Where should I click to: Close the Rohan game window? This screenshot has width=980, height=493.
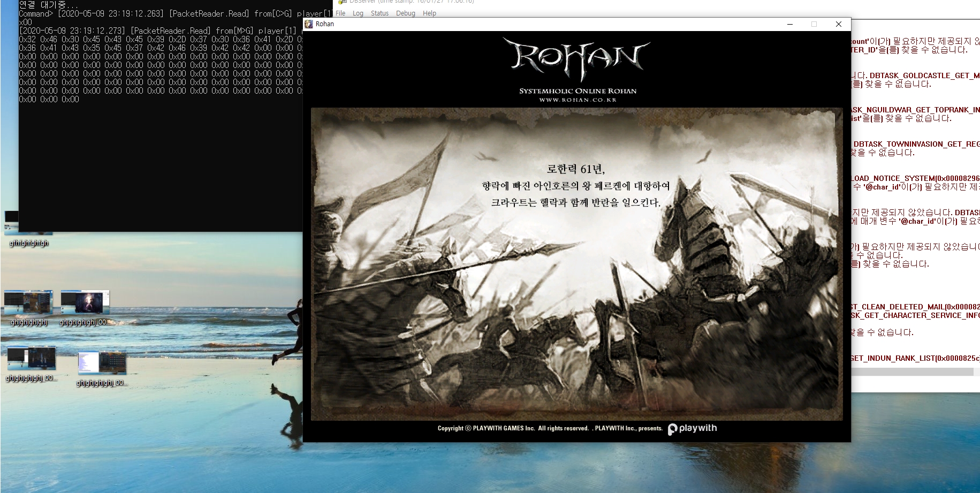pos(839,24)
